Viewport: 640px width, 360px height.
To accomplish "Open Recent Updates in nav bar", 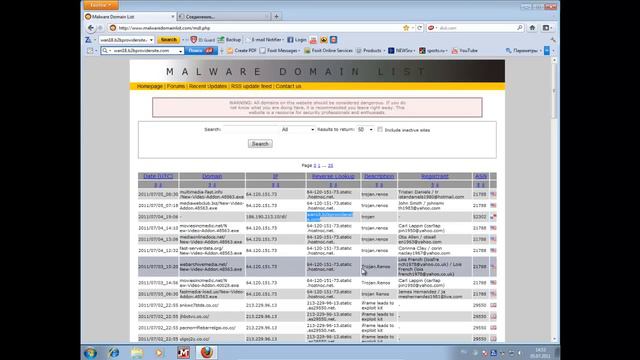I will (208, 86).
